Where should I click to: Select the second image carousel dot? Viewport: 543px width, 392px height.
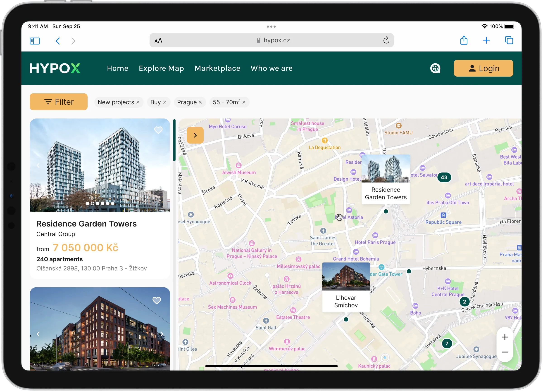(x=93, y=204)
